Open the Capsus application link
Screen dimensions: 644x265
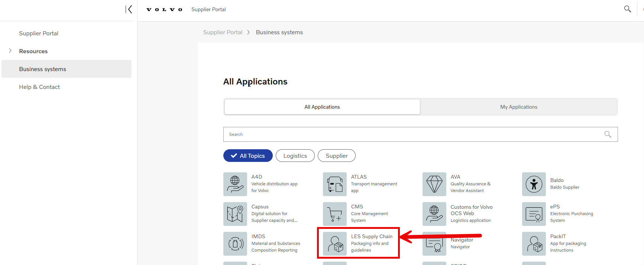[x=260, y=207]
